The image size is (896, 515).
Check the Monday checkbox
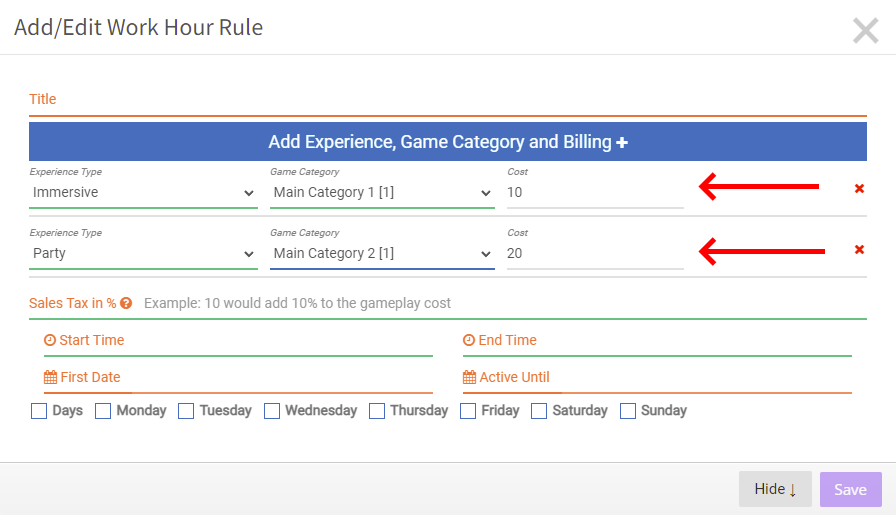pyautogui.click(x=103, y=411)
